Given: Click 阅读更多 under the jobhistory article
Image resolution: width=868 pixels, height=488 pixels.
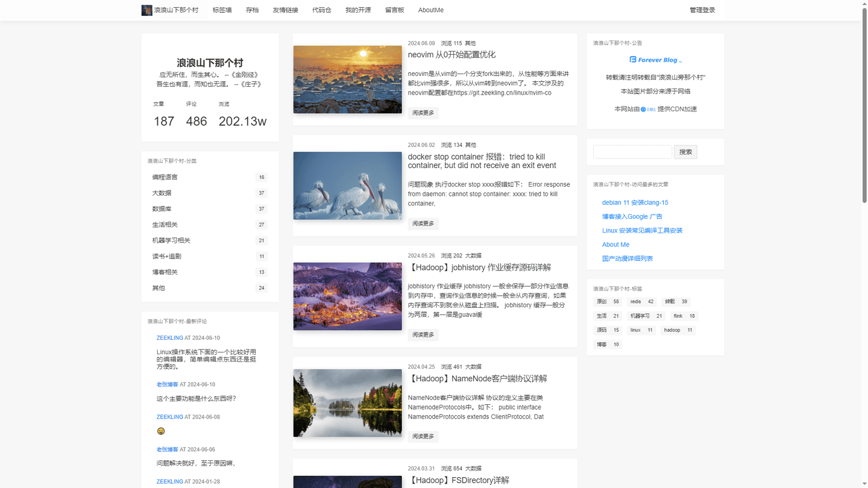Looking at the screenshot, I should 423,335.
